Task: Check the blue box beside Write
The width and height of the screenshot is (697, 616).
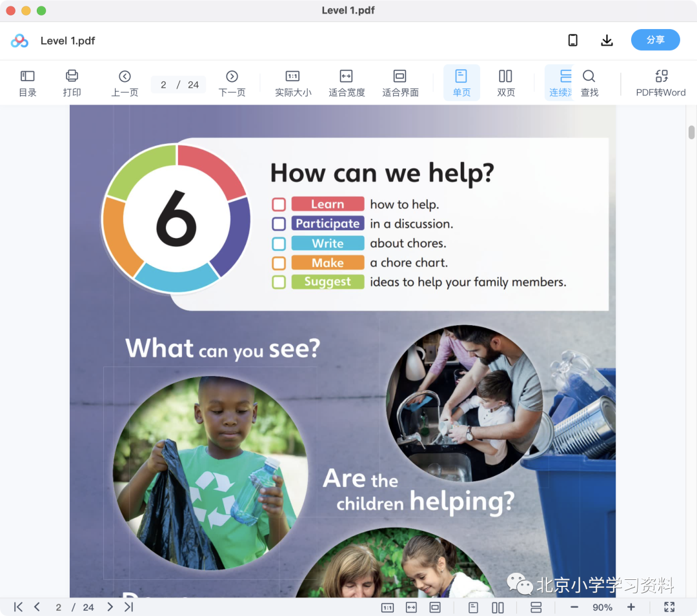Action: pos(279,243)
